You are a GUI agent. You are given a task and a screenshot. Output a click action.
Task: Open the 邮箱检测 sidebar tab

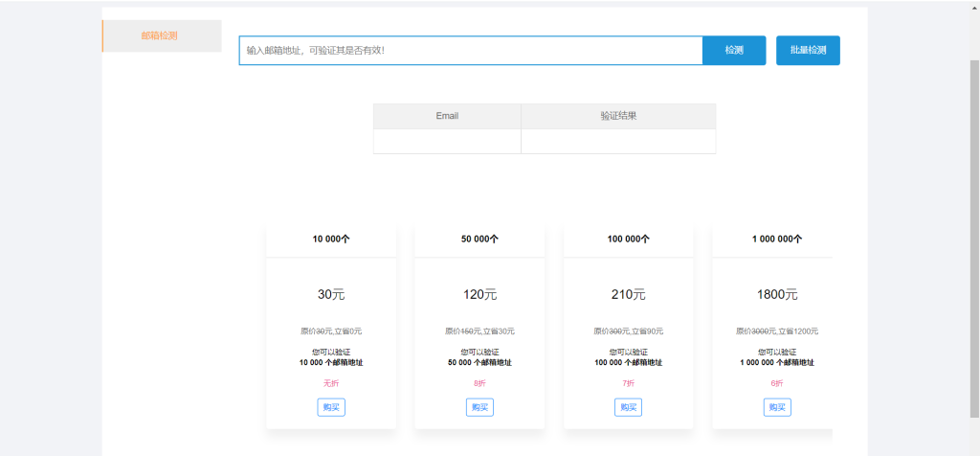pos(160,35)
